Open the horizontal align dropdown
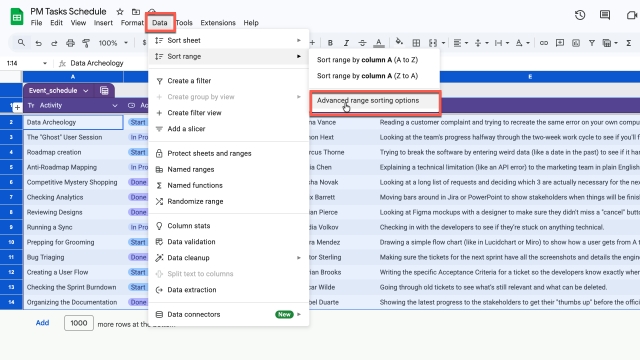Viewport: 640px width, 360px height. point(461,43)
